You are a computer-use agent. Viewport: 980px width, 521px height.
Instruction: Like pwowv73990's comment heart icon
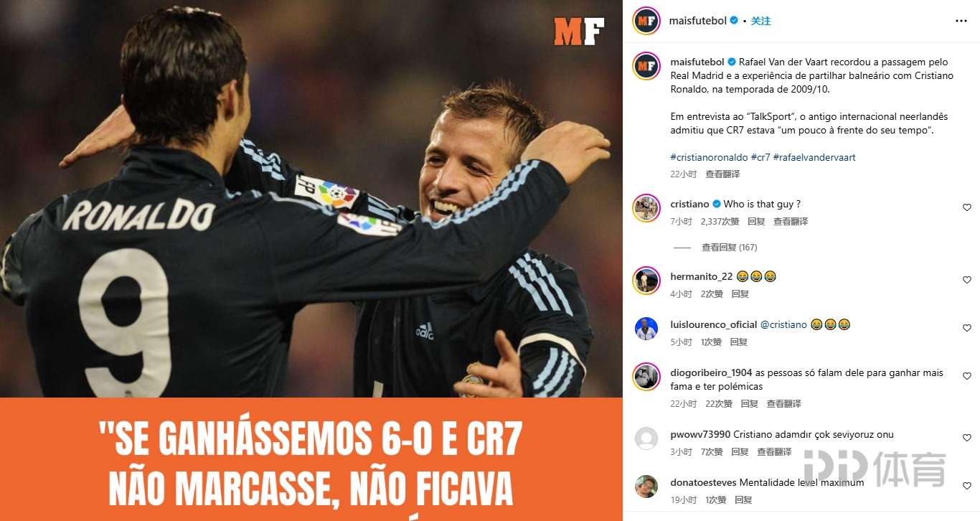[x=967, y=438]
